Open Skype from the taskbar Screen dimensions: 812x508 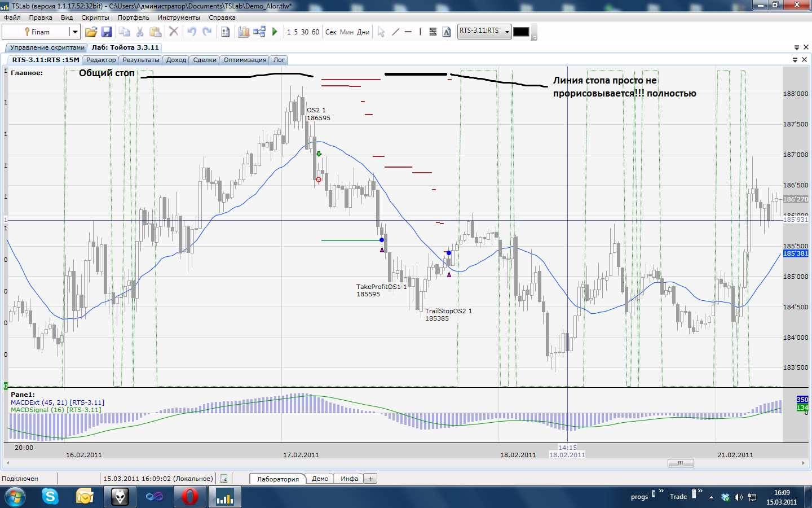click(x=50, y=497)
